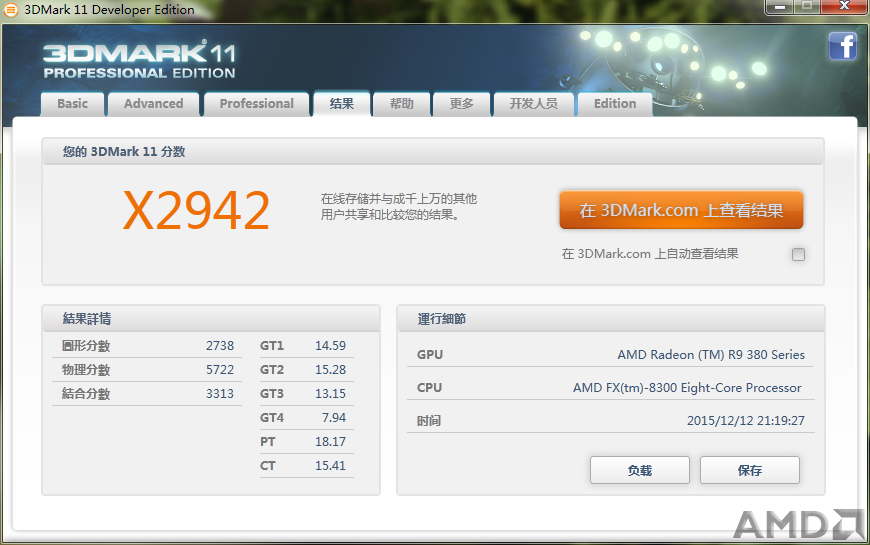Open the 帮助 tab
870x545 pixels.
pos(401,104)
